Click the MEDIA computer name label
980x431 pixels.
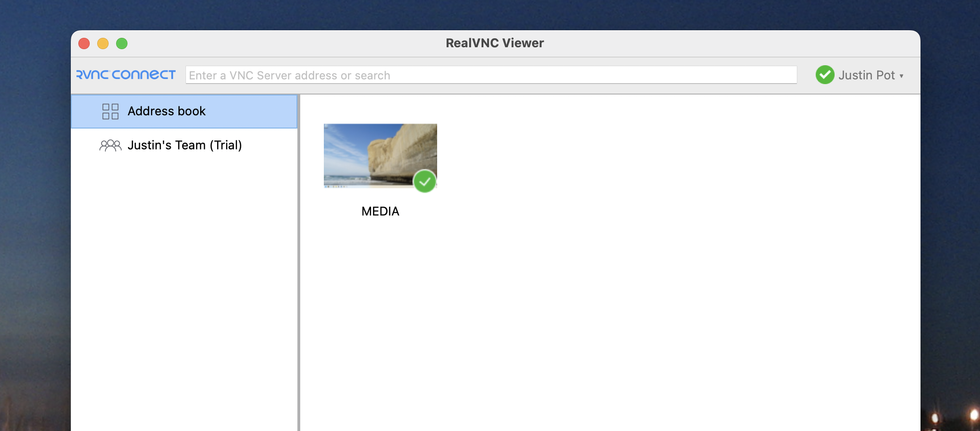click(x=380, y=211)
